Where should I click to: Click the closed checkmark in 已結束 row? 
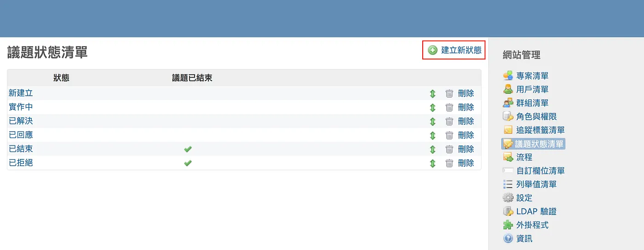[x=188, y=149]
